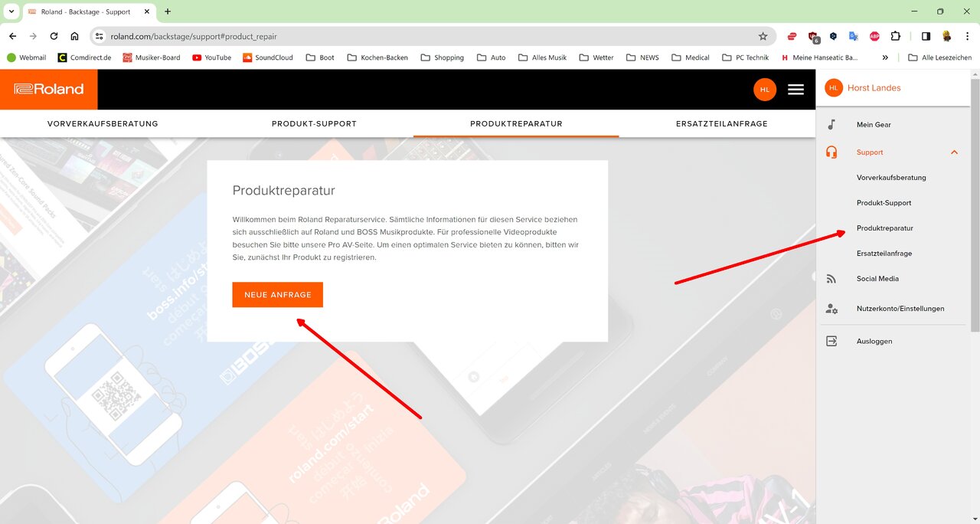
Task: Open the Shopping bookmarks folder
Action: [x=443, y=57]
